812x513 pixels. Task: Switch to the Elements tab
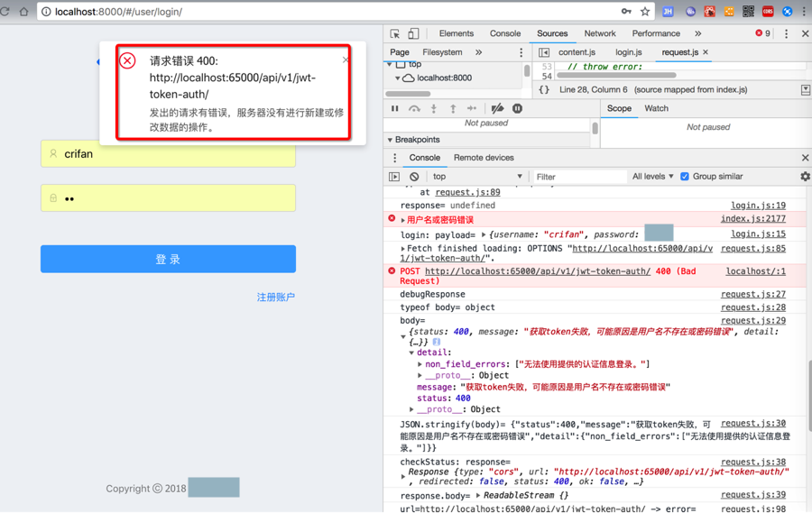tap(457, 33)
